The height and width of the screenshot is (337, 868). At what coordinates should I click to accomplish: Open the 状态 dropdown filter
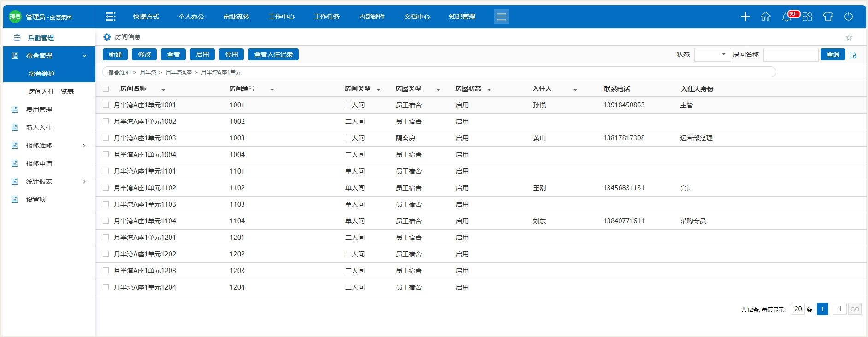coord(712,55)
